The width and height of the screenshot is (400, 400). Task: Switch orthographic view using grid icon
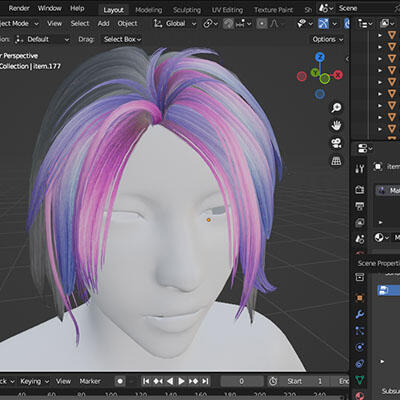click(x=336, y=161)
